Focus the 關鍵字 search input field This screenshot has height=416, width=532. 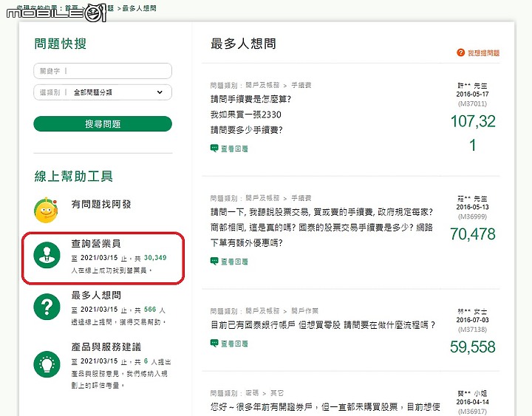103,71
